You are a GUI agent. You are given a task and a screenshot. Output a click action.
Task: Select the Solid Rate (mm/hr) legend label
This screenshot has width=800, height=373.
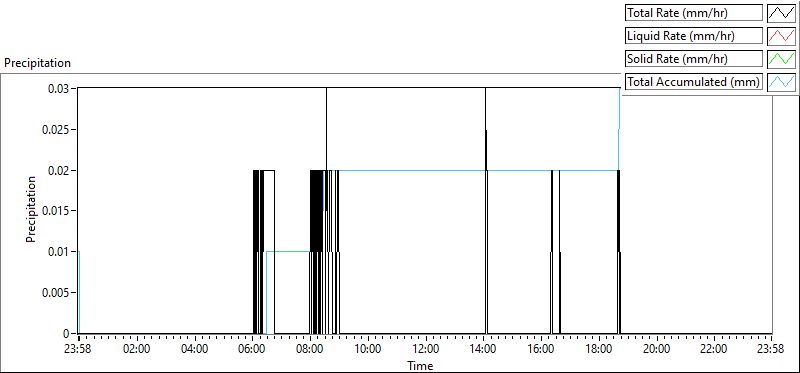[694, 59]
